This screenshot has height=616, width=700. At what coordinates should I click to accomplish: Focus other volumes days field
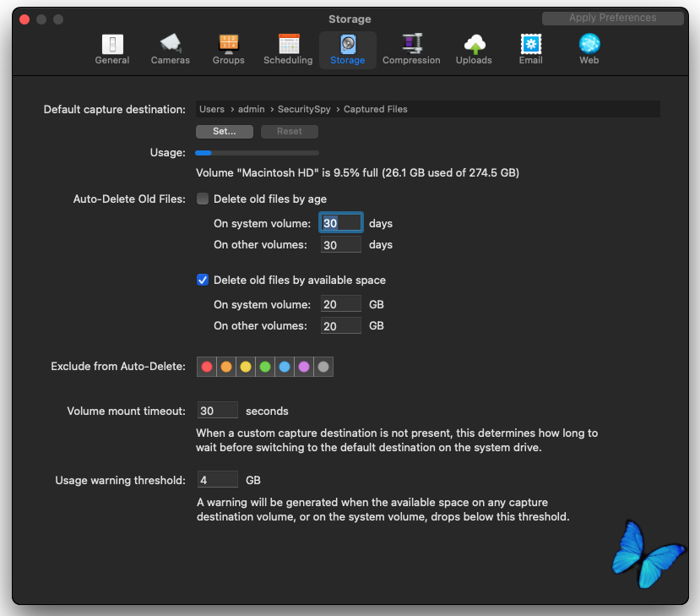[341, 245]
